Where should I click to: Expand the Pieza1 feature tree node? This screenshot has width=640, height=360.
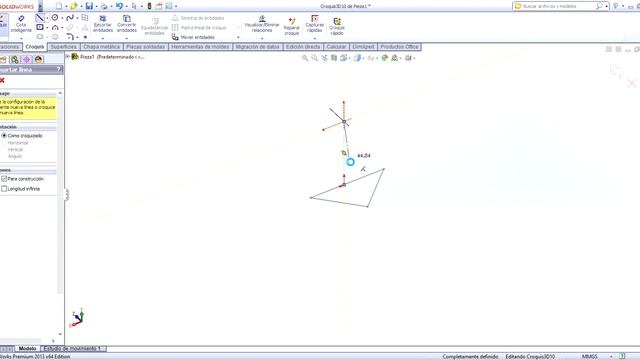point(68,57)
